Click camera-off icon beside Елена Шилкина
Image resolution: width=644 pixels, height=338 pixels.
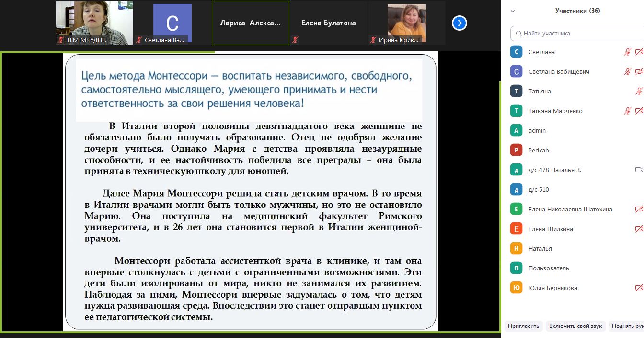[638, 229]
